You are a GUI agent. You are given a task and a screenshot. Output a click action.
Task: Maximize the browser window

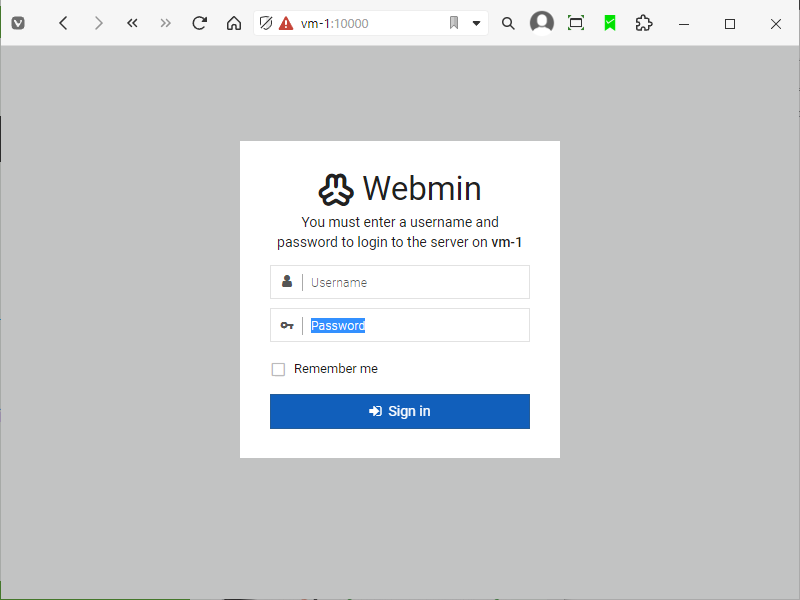[x=730, y=24]
